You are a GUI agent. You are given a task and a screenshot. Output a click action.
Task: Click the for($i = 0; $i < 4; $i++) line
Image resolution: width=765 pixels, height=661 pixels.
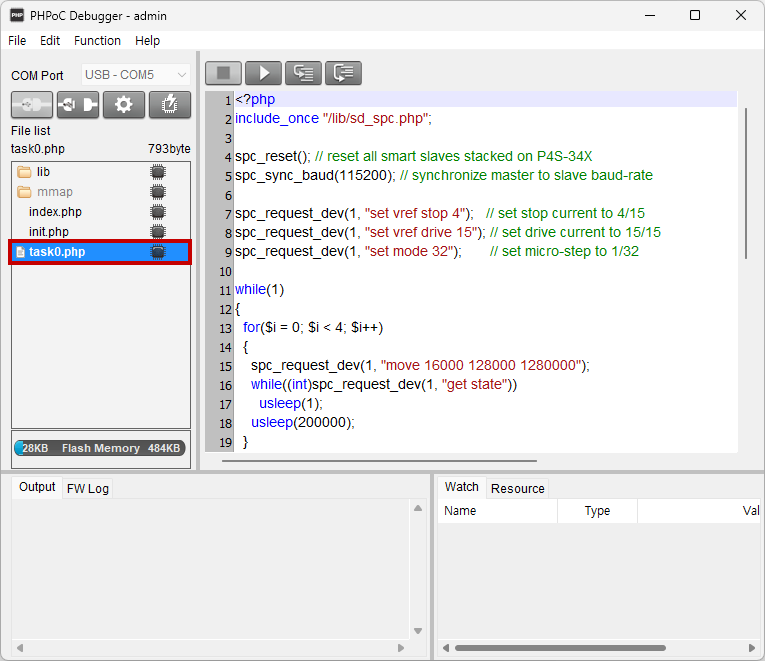pyautogui.click(x=313, y=328)
